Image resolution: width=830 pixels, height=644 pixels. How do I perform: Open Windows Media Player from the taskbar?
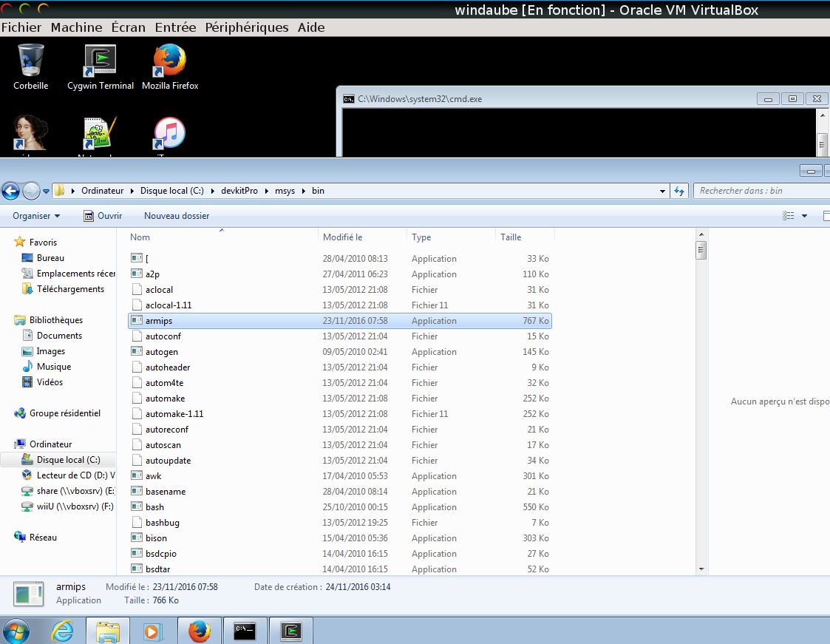153,631
